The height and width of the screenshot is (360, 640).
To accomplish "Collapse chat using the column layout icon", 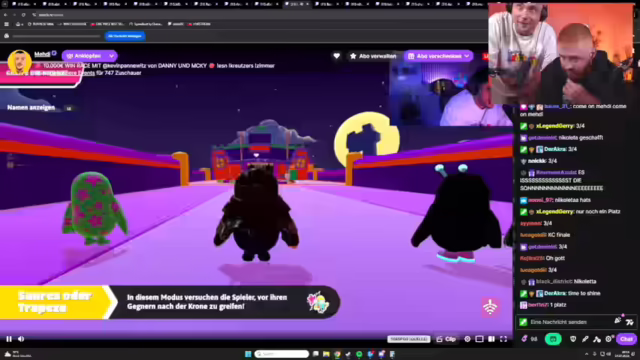I will coord(491,339).
